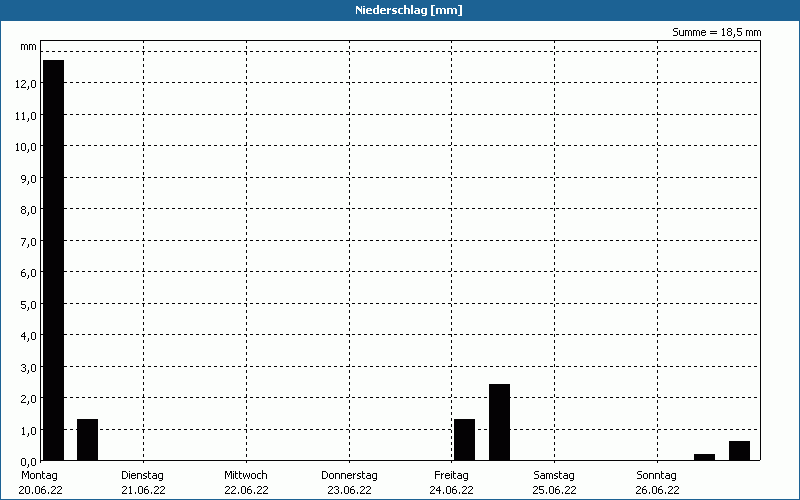This screenshot has width=800, height=500.
Task: Click the mm unit label on y-axis
Action: click(x=29, y=47)
